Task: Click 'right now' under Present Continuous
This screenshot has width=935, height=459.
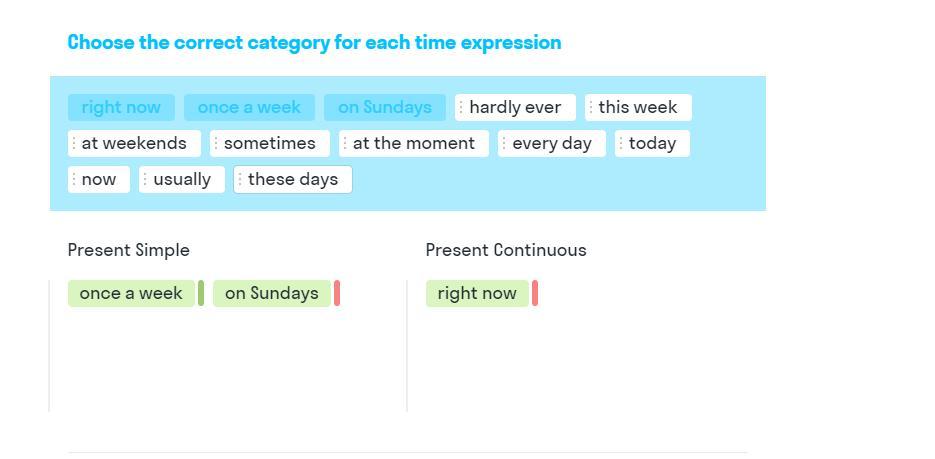Action: (477, 293)
